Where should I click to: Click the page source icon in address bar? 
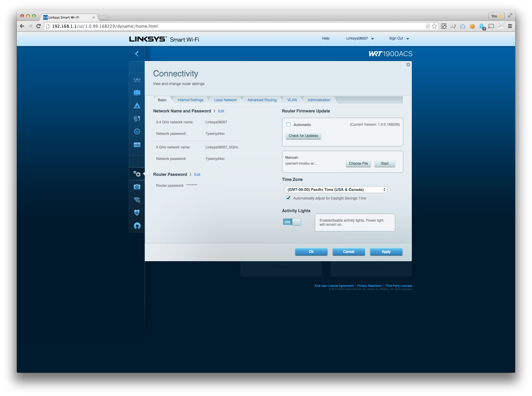[x=427, y=26]
